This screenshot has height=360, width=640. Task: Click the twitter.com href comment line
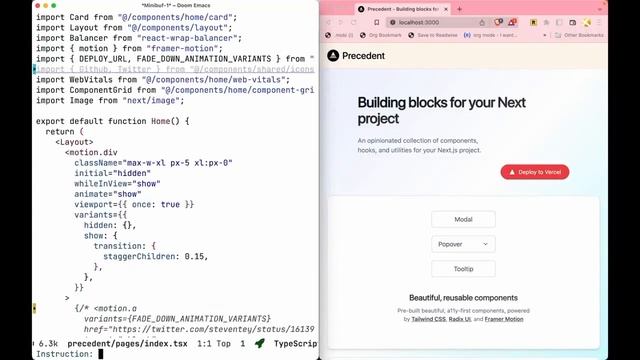tap(199, 329)
